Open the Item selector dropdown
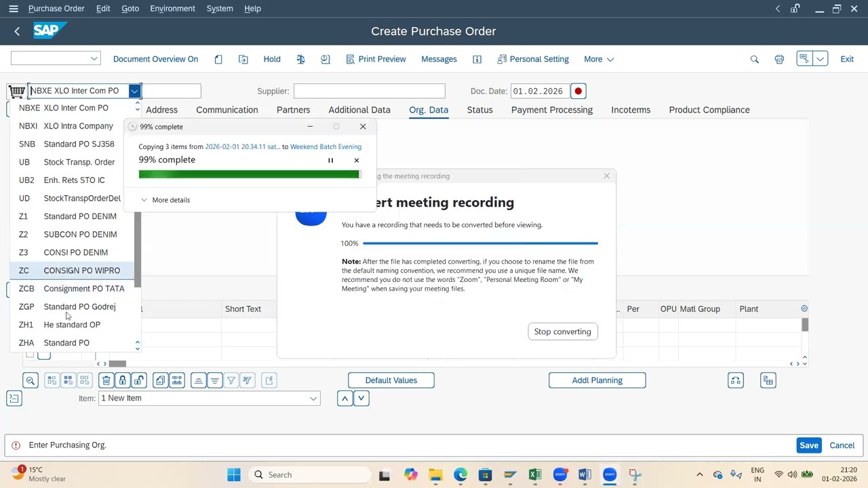The image size is (868, 488). (x=313, y=399)
